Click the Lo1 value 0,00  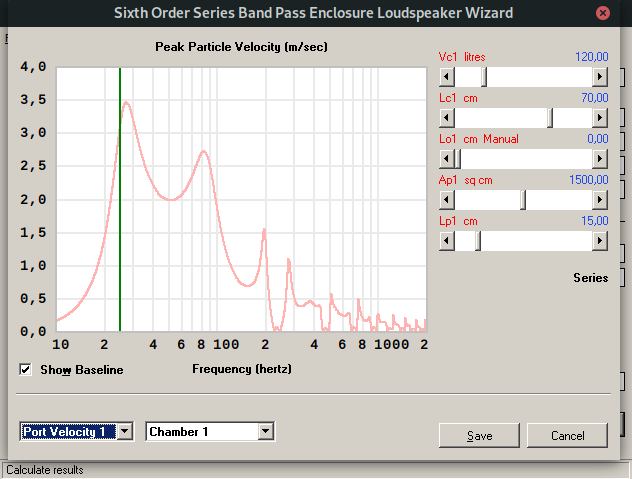click(x=598, y=139)
